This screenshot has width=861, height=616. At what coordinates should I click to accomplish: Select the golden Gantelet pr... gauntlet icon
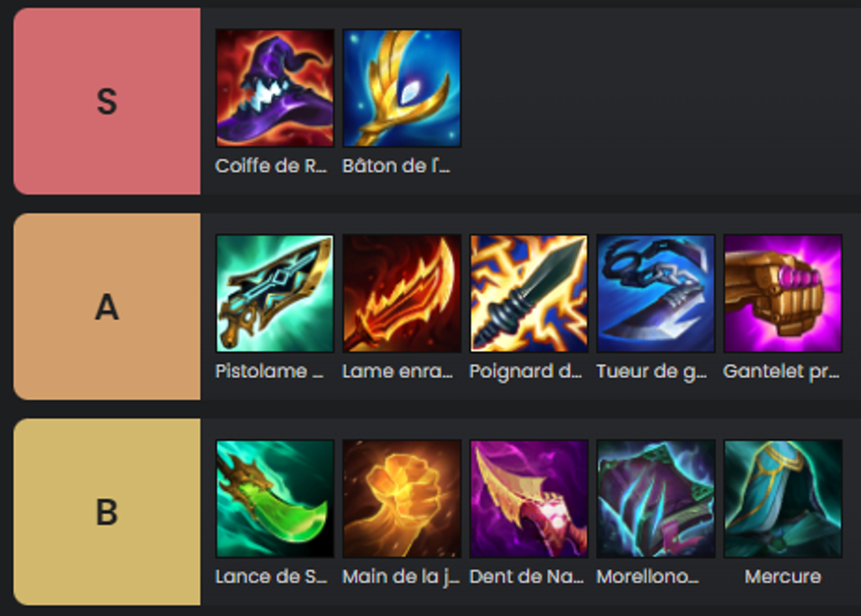click(x=783, y=293)
